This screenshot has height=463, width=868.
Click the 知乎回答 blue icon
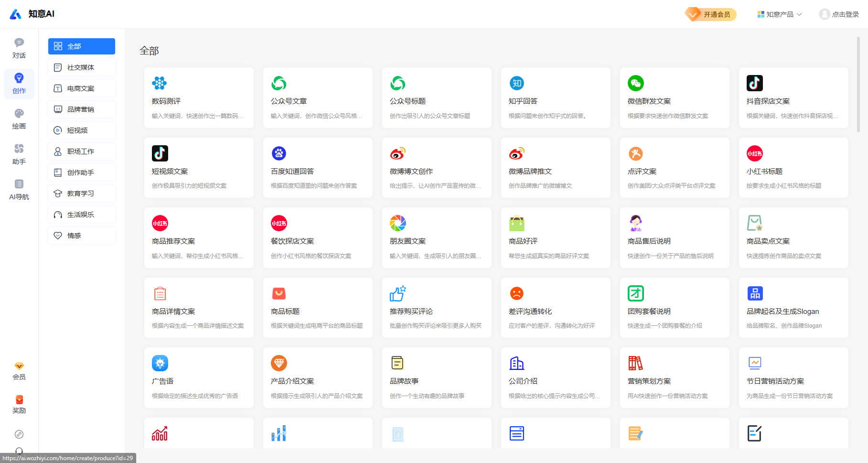click(x=516, y=83)
